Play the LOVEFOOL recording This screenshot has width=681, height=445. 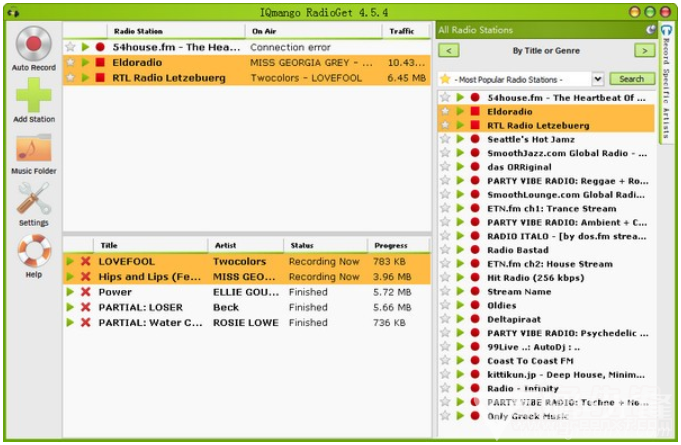tap(69, 261)
